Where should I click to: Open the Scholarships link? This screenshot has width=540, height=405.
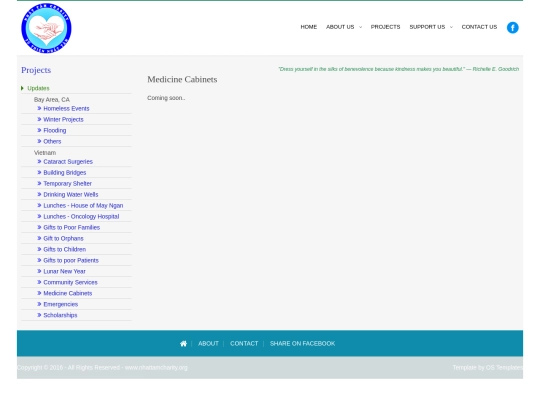[60, 315]
